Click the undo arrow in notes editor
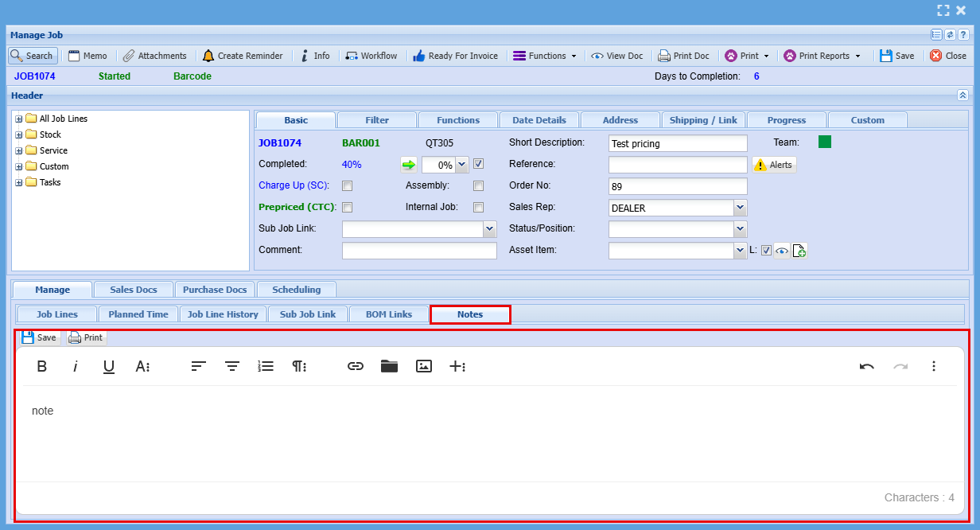 (x=866, y=366)
